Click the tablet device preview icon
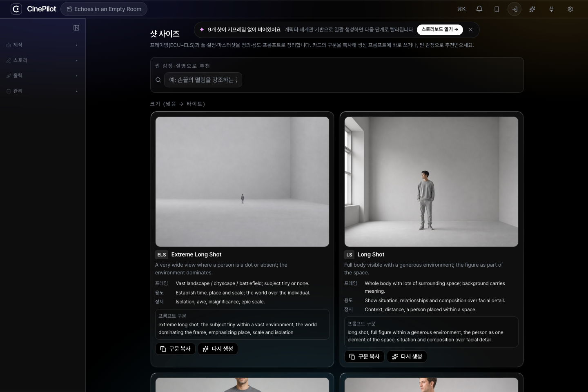The image size is (588, 392). 497,9
